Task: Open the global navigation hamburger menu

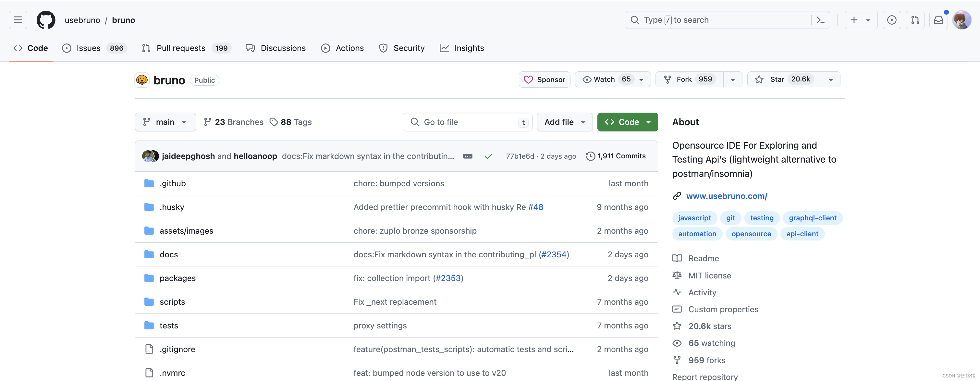Action: [18, 20]
